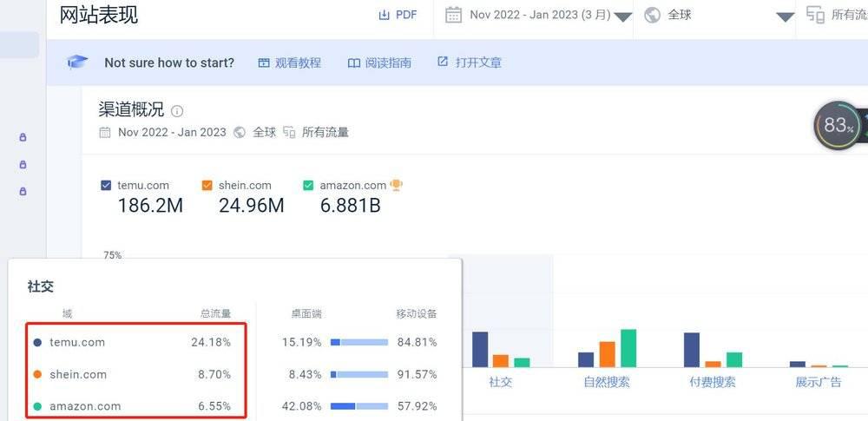The width and height of the screenshot is (868, 421).
Task: Click the devices icon beside 所有流量 filter
Action: pyautogui.click(x=815, y=15)
